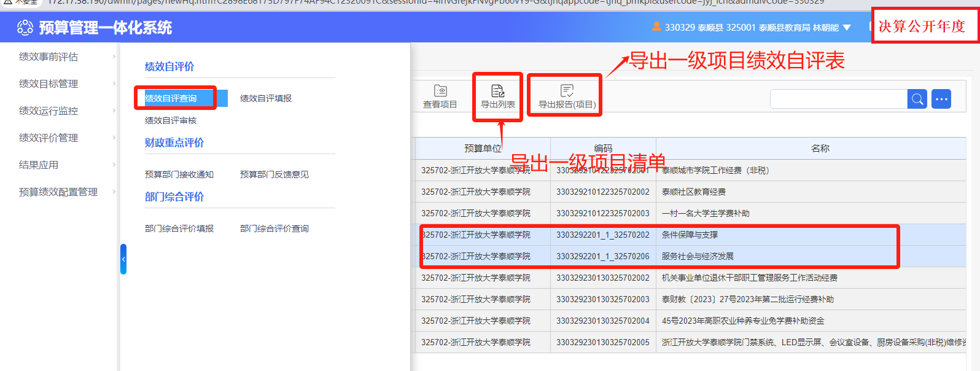This screenshot has height=371, width=980.
Task: Click inside the search input field
Action: click(839, 99)
